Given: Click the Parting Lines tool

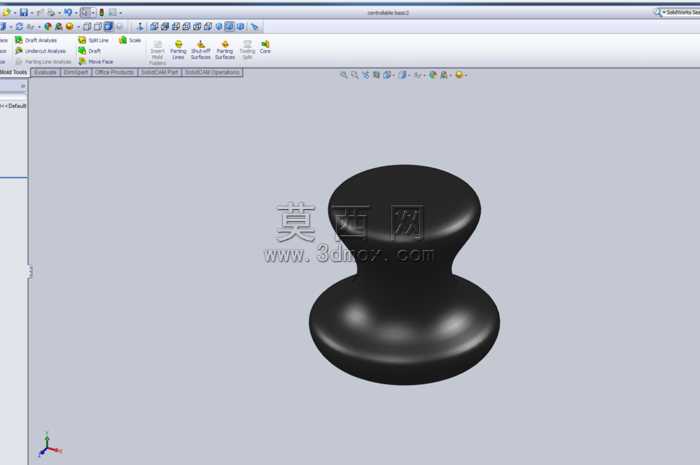Looking at the screenshot, I should [178, 50].
